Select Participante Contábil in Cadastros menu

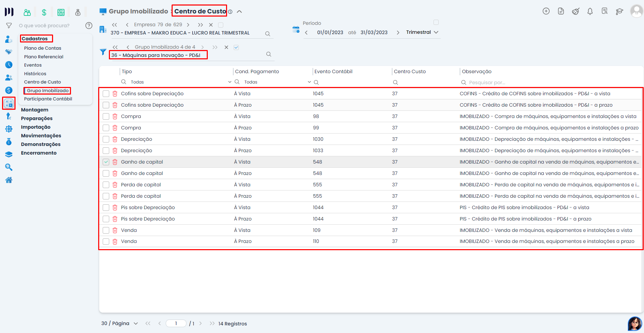48,99
